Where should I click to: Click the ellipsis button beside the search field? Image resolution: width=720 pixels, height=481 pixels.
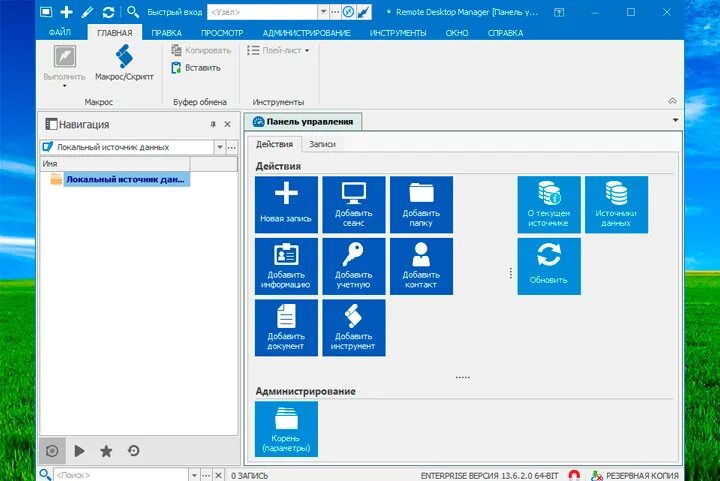click(x=206, y=475)
